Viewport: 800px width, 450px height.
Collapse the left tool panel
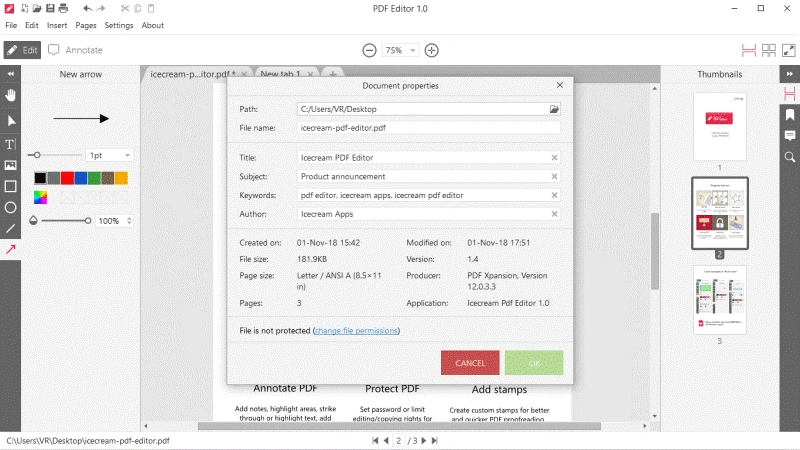click(10, 74)
